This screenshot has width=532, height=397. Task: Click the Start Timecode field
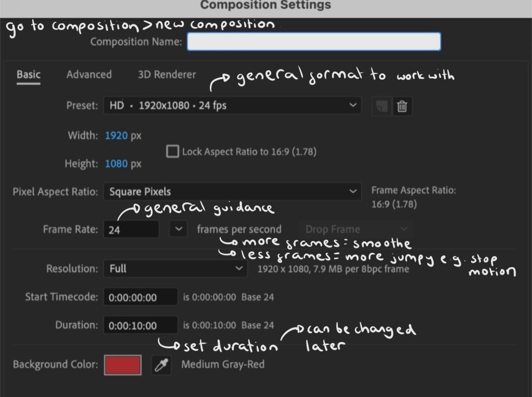[140, 298]
